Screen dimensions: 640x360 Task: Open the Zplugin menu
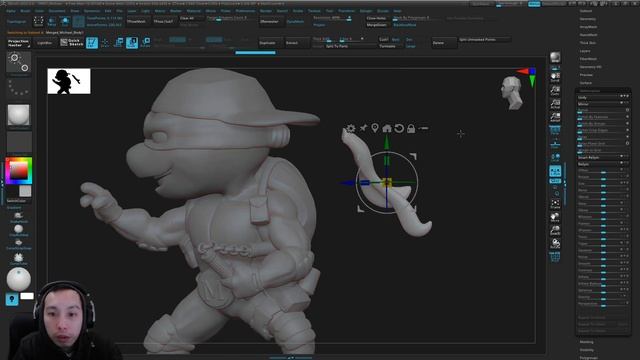tap(366, 11)
